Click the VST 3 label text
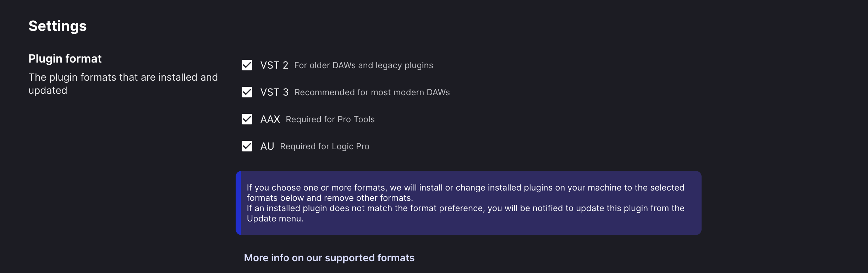This screenshot has width=868, height=273. click(x=274, y=92)
